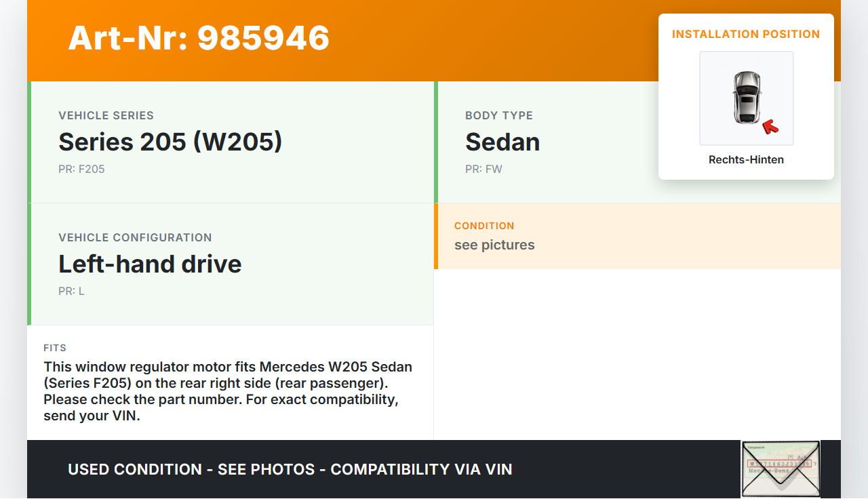Click the top-view car image

[746, 97]
